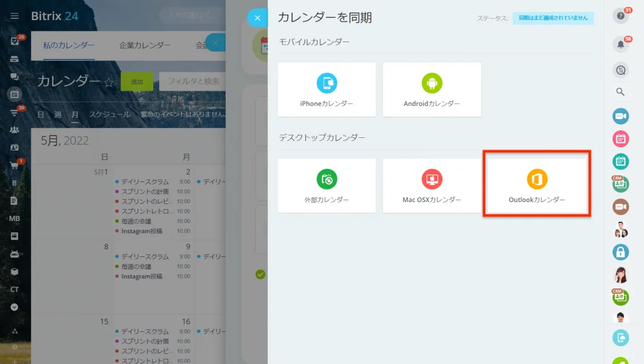This screenshot has width=644, height=364.
Task: Click the filter and search field
Action: coord(192,81)
